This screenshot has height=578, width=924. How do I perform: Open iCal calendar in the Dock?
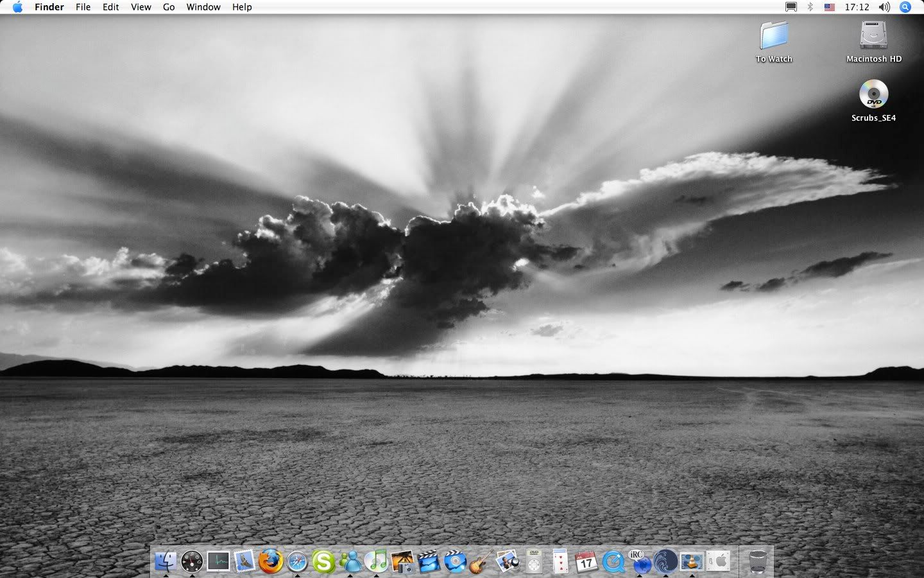click(586, 562)
